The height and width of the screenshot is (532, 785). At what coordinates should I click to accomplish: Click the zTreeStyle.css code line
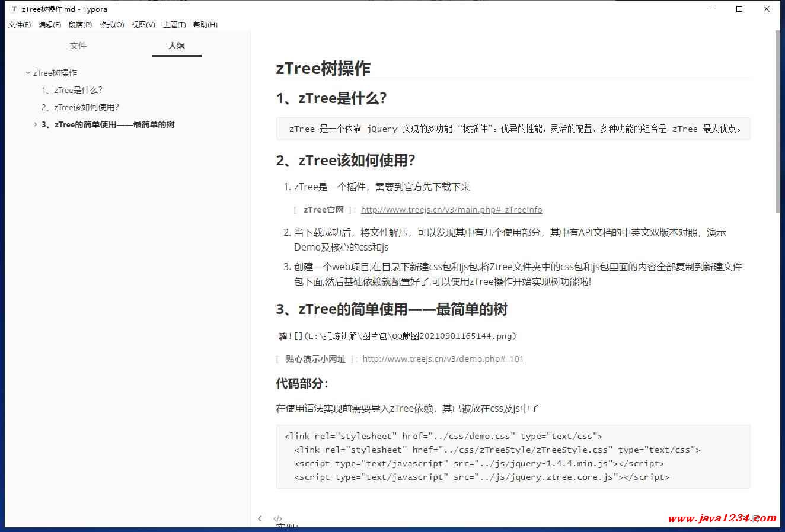497,450
